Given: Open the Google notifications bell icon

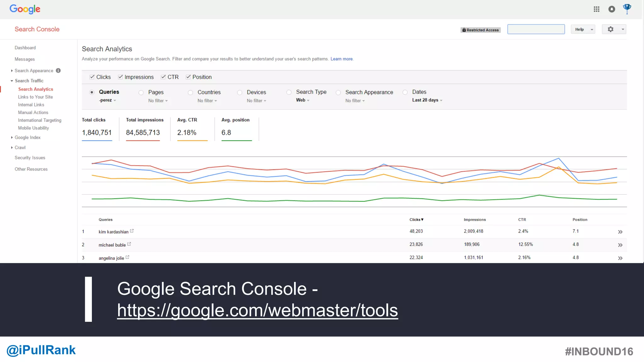Looking at the screenshot, I should tap(612, 9).
